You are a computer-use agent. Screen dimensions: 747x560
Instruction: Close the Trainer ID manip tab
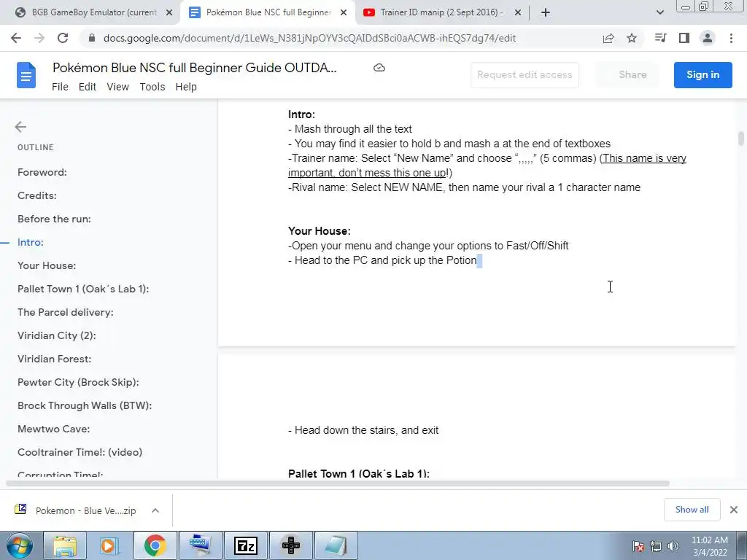518,13
